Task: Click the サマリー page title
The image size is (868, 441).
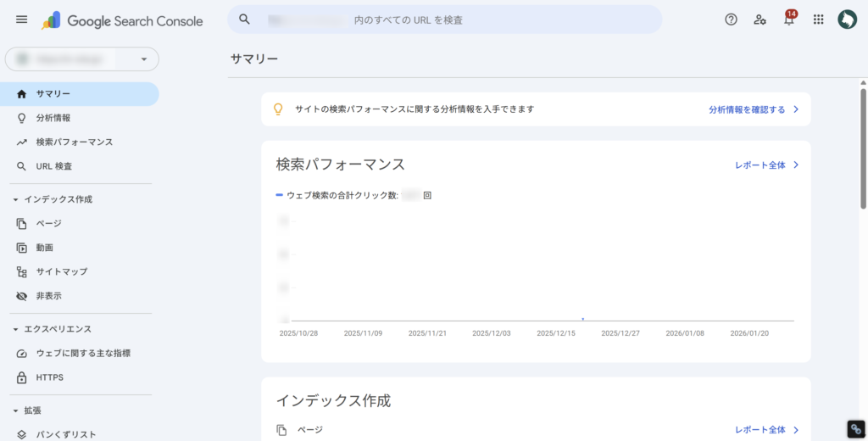Action: point(254,59)
